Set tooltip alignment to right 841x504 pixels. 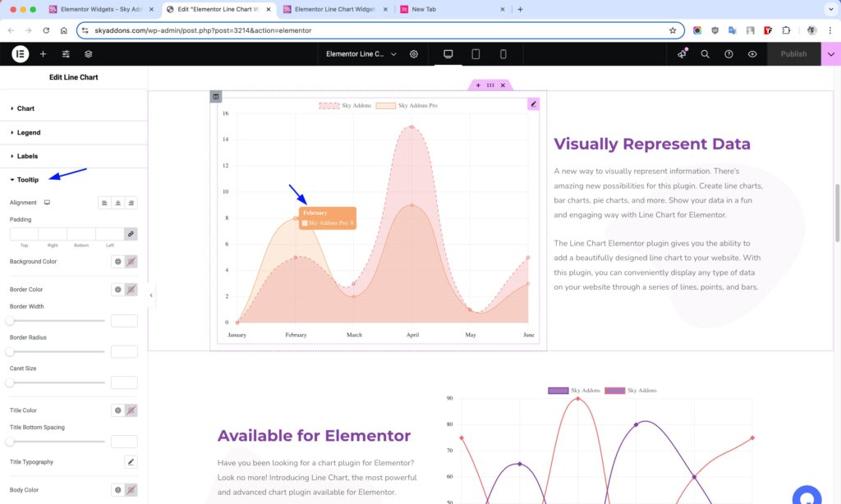click(131, 203)
